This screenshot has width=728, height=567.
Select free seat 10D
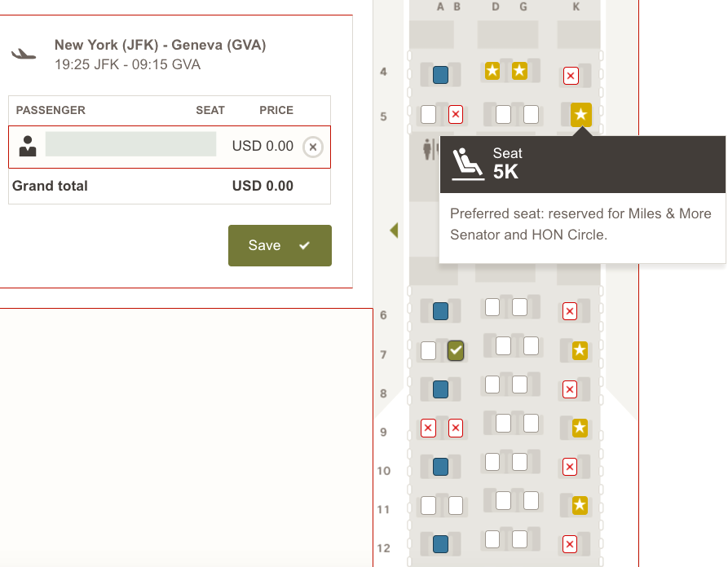[492, 462]
